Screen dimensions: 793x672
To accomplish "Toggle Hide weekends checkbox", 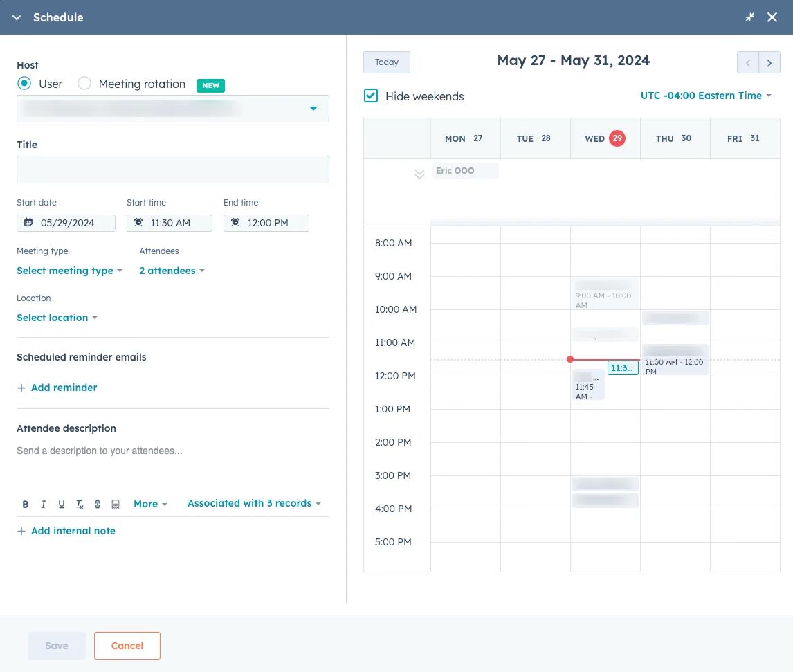I will [x=371, y=96].
